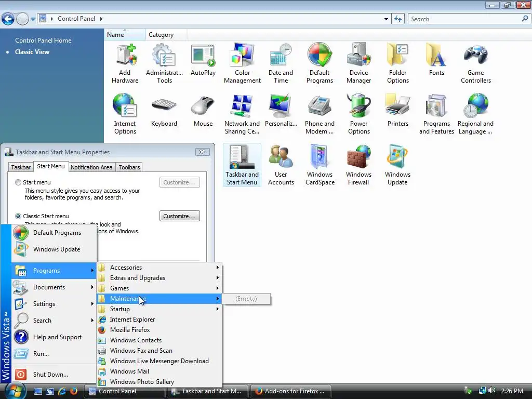The width and height of the screenshot is (532, 399).
Task: Open the Printers icon
Action: [397, 111]
